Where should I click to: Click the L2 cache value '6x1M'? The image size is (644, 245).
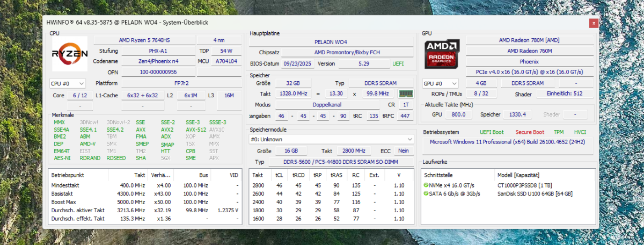pyautogui.click(x=191, y=95)
